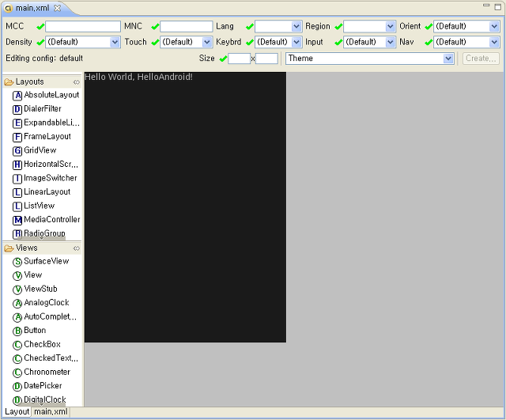Pick the CheckBox widget icon
Image resolution: width=506 pixels, height=420 pixels.
[17, 345]
